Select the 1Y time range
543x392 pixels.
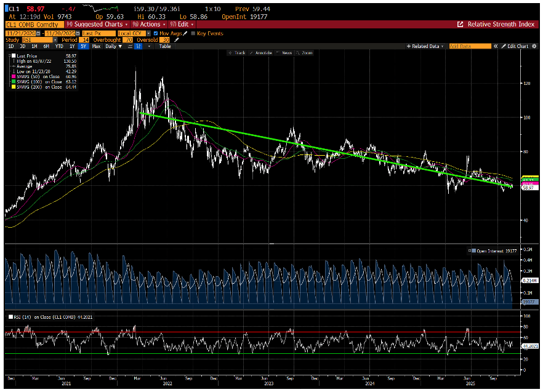pyautogui.click(x=72, y=46)
